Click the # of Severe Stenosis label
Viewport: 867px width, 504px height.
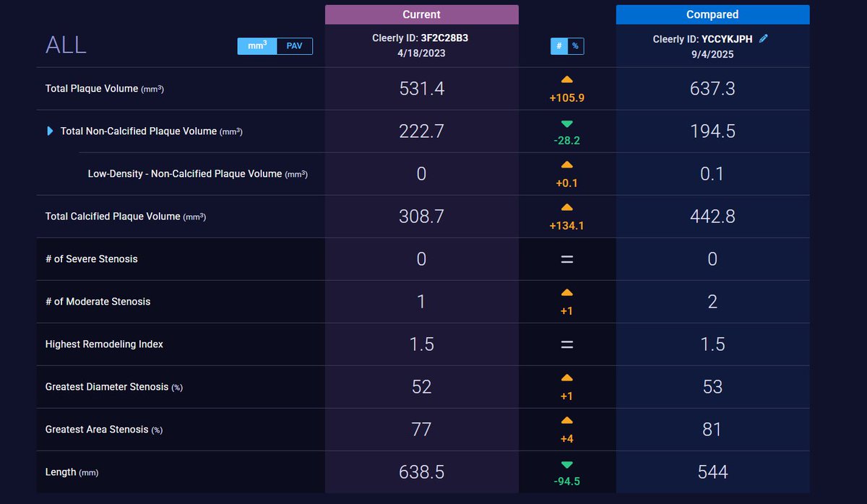pyautogui.click(x=91, y=259)
